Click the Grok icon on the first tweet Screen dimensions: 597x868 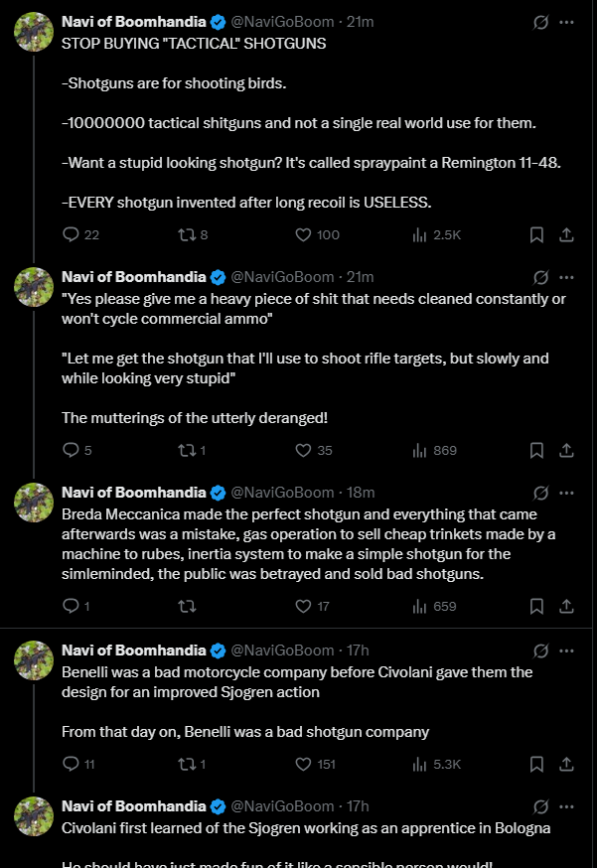(540, 22)
